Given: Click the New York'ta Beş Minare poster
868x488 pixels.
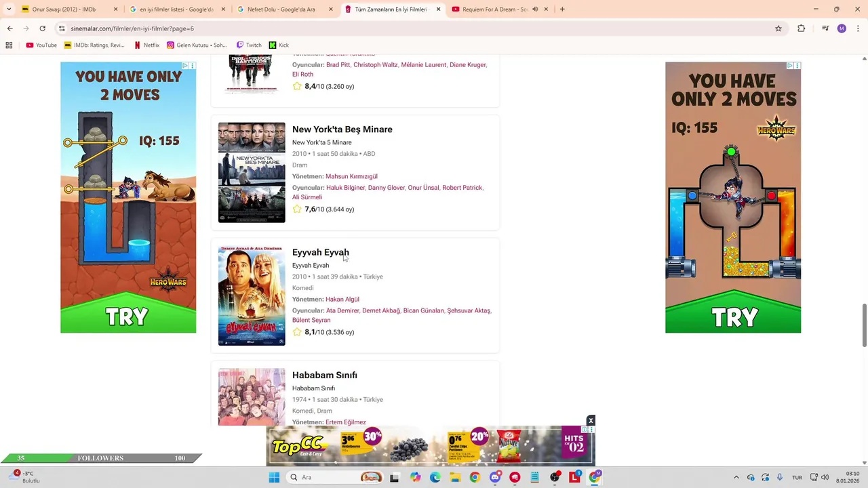Looking at the screenshot, I should pos(252,172).
